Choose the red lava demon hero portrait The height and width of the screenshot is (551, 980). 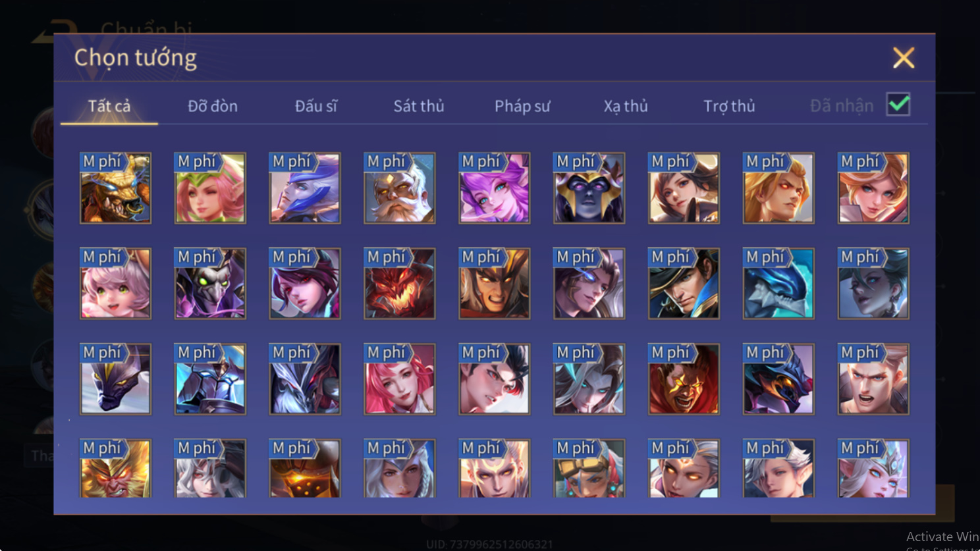(x=400, y=284)
